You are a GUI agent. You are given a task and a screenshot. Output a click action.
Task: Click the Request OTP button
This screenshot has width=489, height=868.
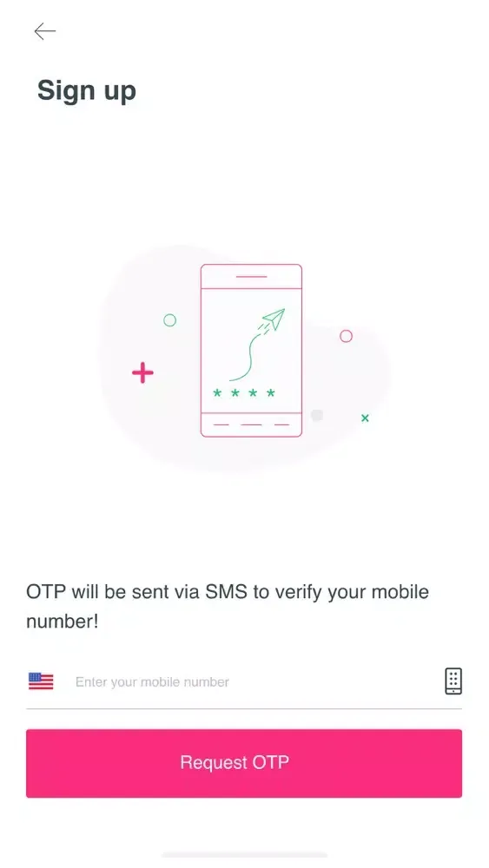coord(244,763)
